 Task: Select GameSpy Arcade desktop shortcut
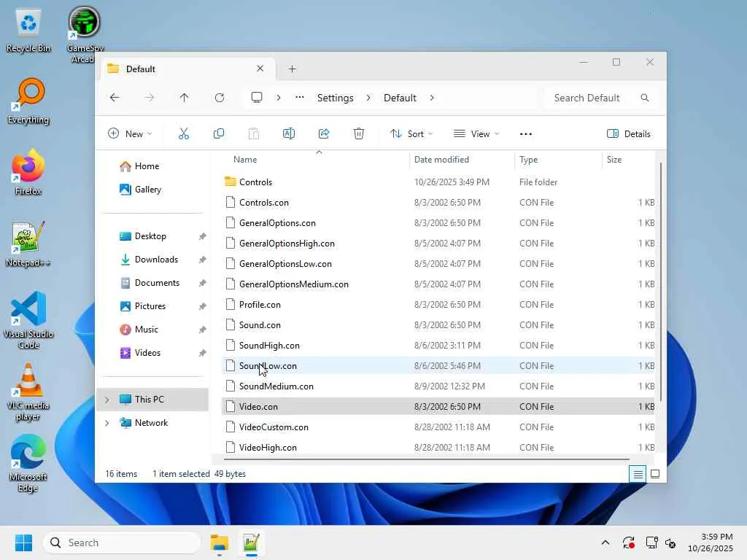pos(85,34)
